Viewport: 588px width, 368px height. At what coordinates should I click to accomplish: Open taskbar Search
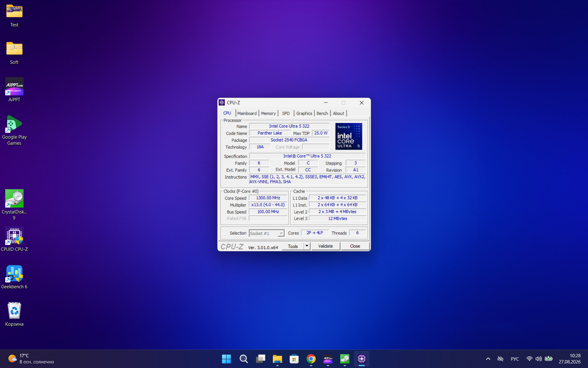click(x=244, y=359)
